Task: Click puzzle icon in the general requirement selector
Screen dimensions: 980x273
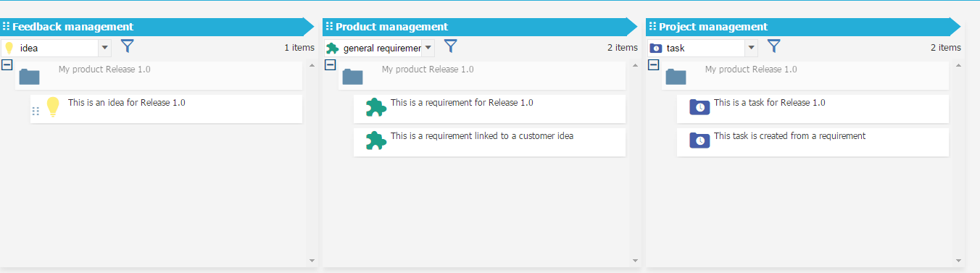Action: click(333, 49)
